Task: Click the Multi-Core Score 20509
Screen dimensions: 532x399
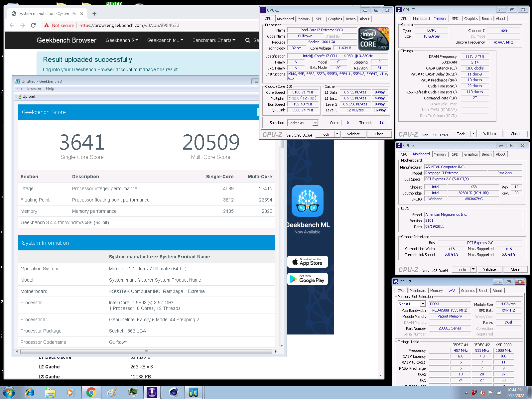Action: tap(211, 142)
